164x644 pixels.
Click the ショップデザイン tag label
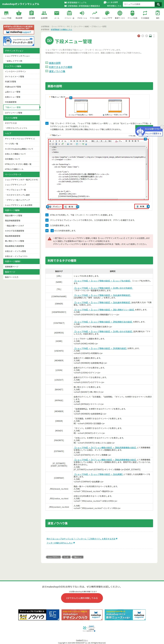click(x=53, y=557)
